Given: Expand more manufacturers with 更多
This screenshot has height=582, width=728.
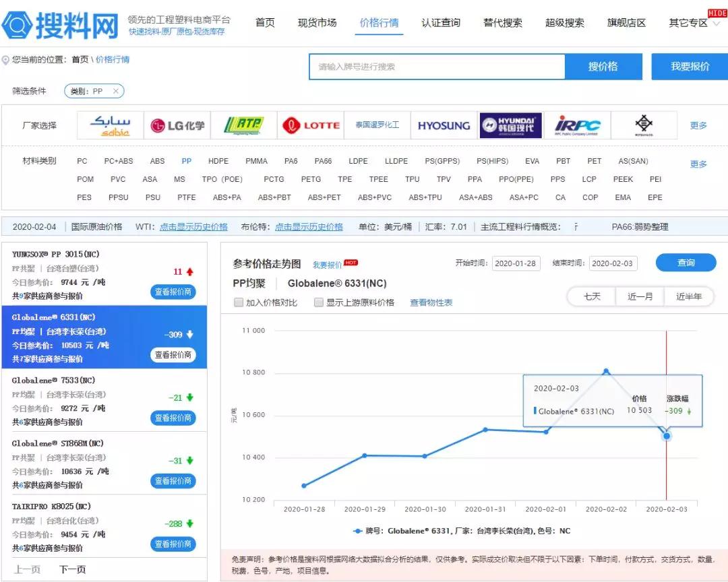Looking at the screenshot, I should [698, 126].
